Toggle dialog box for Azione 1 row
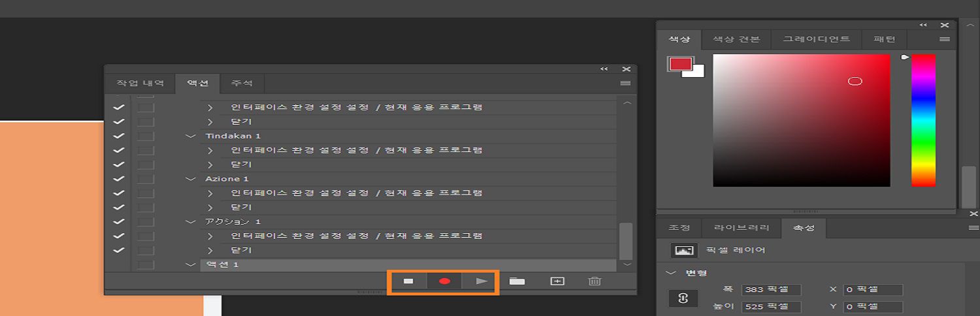 146,178
